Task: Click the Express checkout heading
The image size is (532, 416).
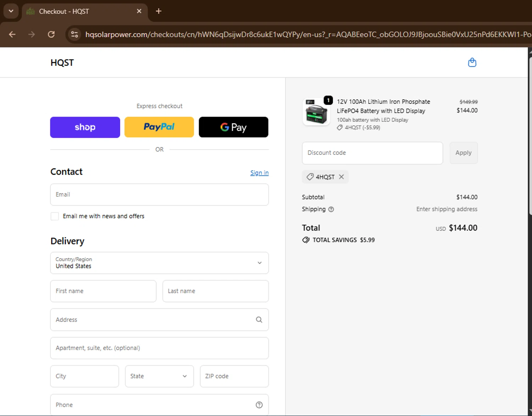Action: [159, 106]
